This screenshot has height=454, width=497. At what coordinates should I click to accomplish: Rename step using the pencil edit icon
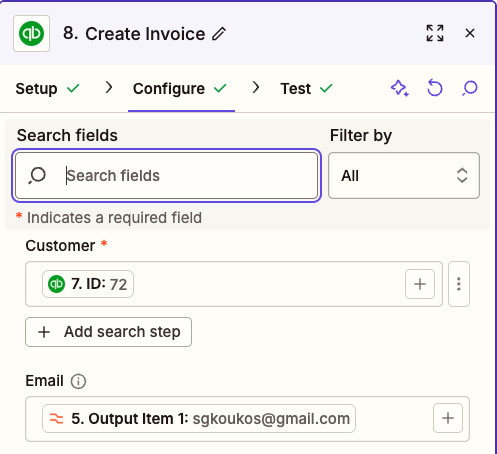coord(219,34)
